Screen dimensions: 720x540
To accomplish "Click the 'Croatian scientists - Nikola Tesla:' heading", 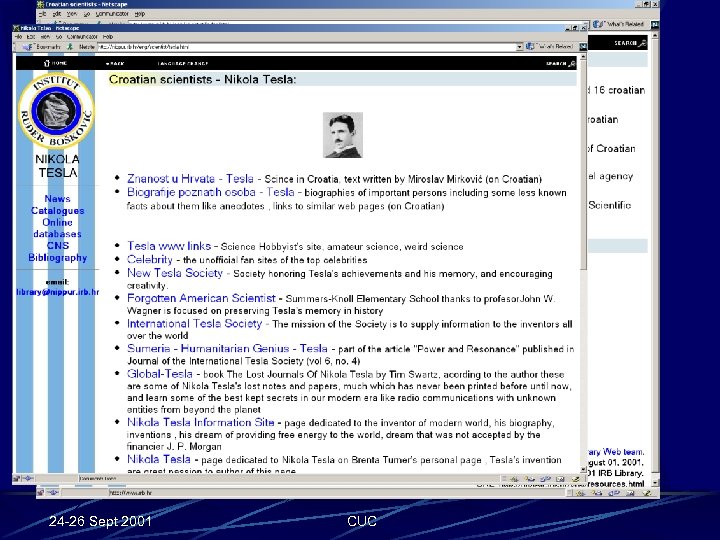I will (202, 79).
